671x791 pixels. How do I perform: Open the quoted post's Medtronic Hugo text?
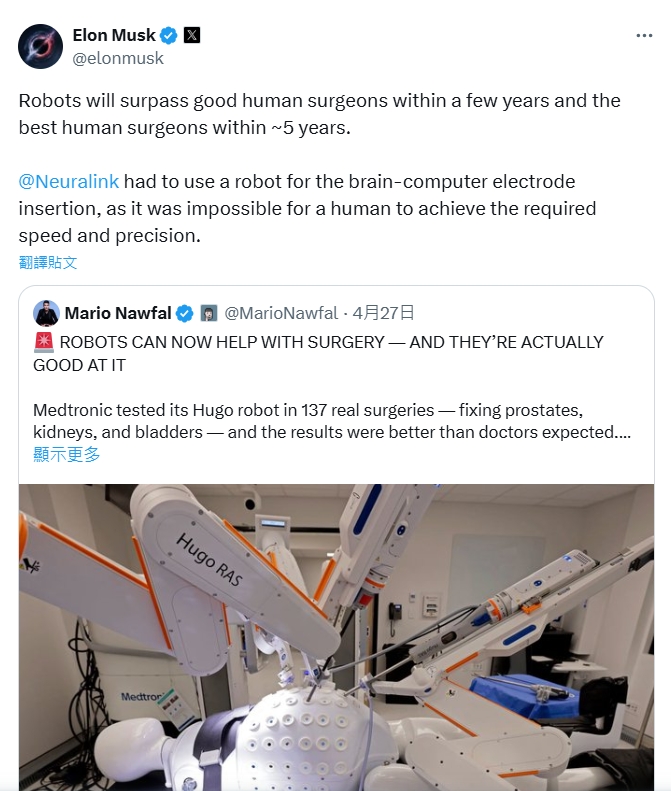pos(332,421)
